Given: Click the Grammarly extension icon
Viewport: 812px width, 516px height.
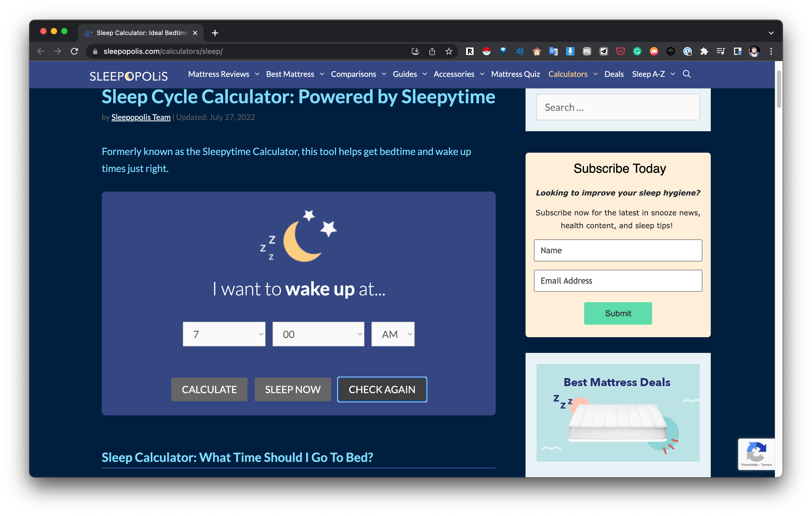Looking at the screenshot, I should tap(637, 51).
